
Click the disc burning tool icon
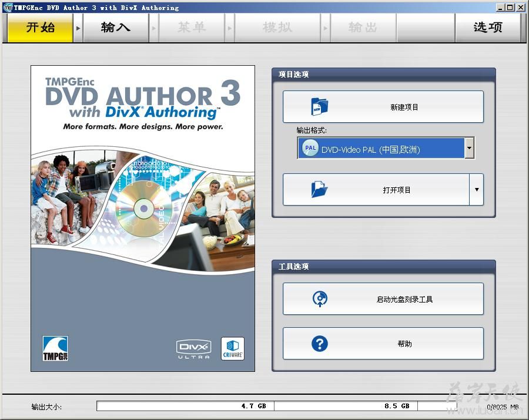[x=320, y=298]
